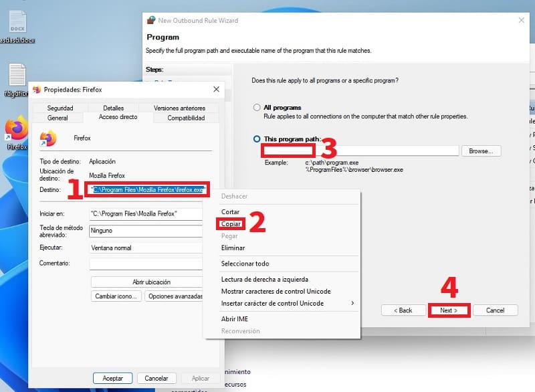Open the Versiones anteriores tab
535x392 pixels.
(x=179, y=108)
